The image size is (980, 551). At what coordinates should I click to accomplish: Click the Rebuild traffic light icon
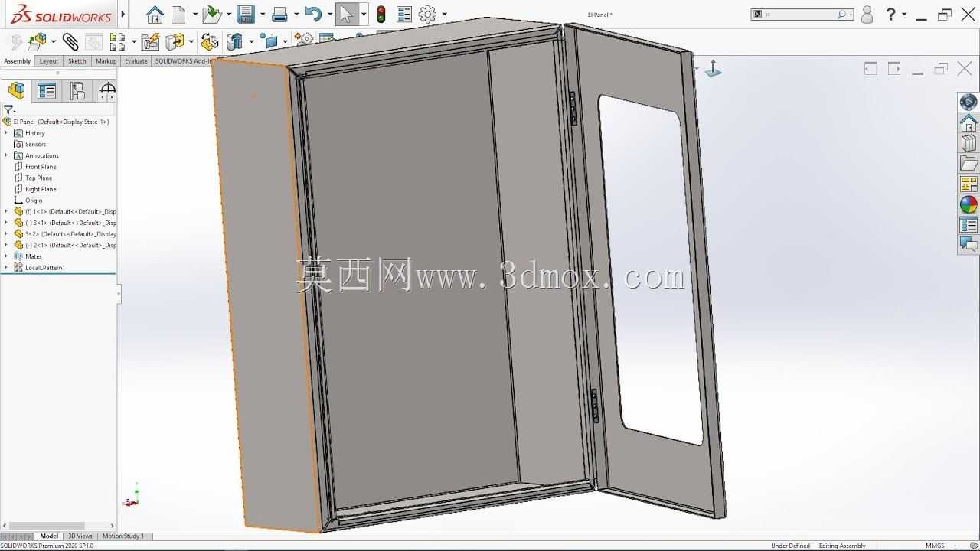coord(381,14)
